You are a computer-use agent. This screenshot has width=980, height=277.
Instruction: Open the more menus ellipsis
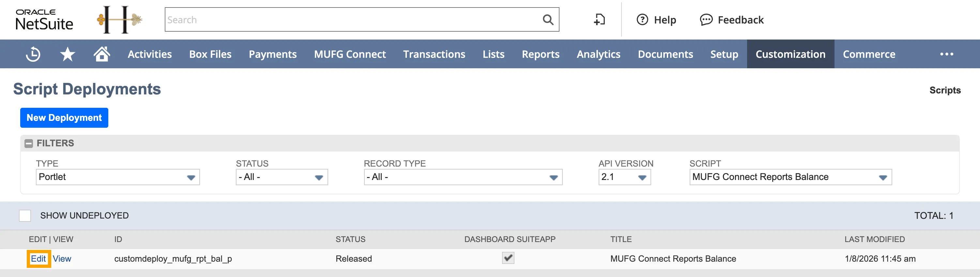pos(946,54)
